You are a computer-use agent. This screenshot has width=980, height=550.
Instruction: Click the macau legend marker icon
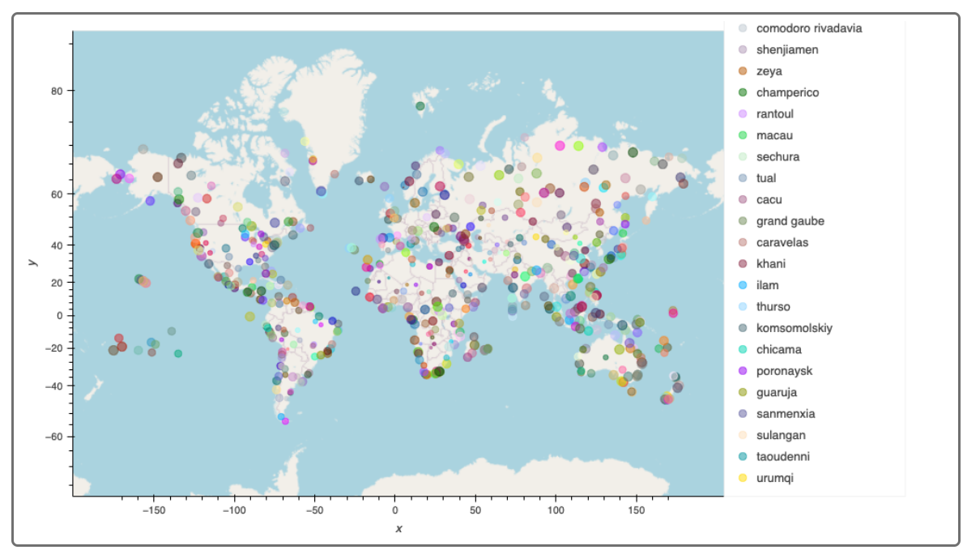click(743, 134)
